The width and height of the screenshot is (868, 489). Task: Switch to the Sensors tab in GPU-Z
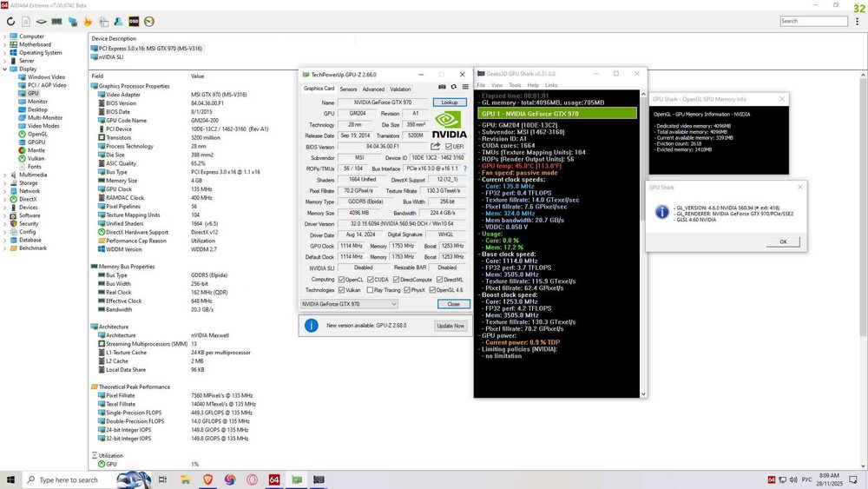point(348,89)
